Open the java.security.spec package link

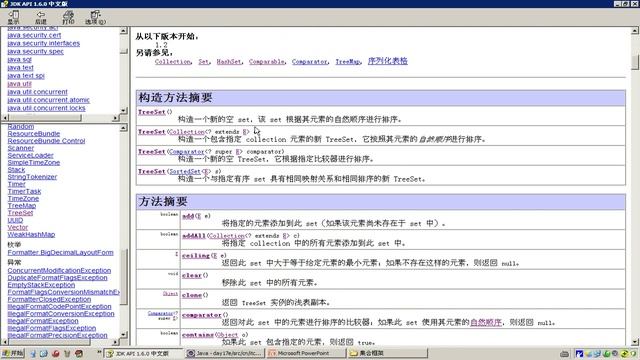(x=36, y=51)
